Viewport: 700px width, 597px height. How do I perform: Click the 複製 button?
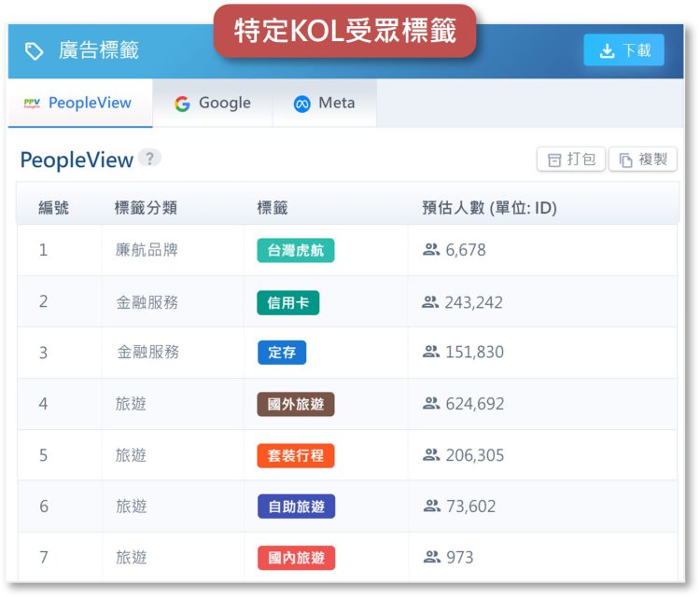click(643, 159)
